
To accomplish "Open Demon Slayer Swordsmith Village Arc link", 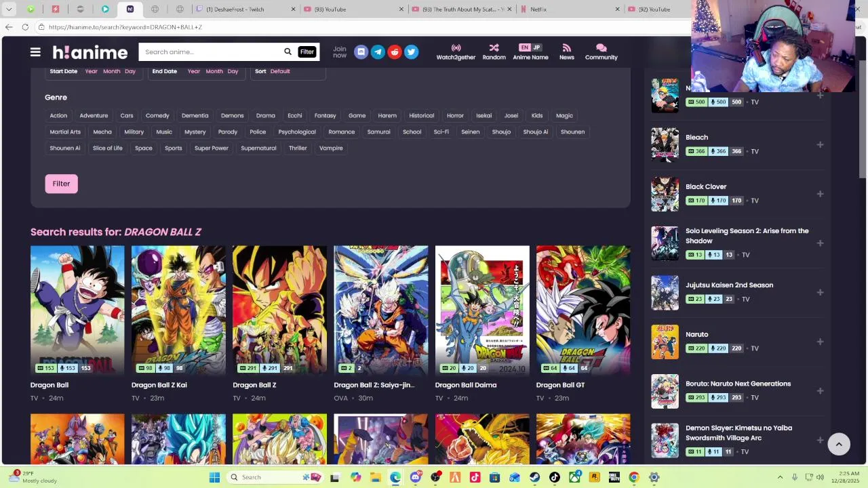I will 738,432.
